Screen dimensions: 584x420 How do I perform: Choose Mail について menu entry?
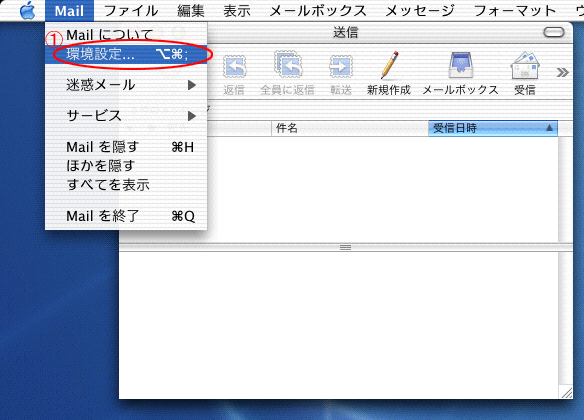coord(126,35)
